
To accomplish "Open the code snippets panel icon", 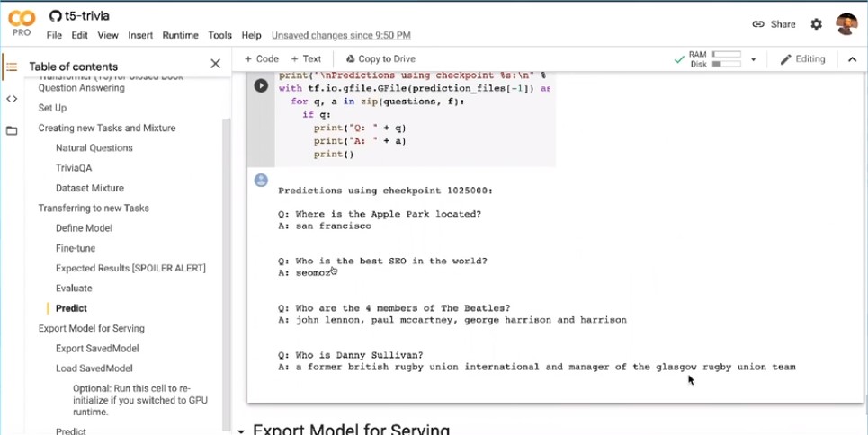I will 12,99.
